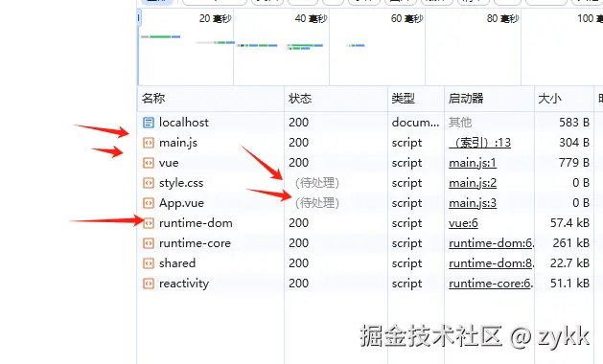Select the main.js request name
603x364 pixels.
coord(178,143)
